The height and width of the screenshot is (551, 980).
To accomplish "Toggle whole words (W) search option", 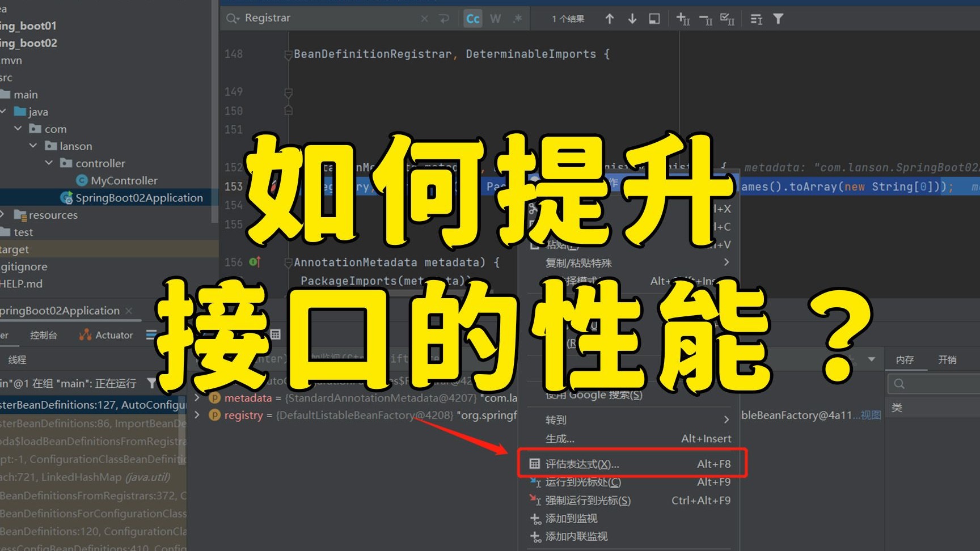I will pyautogui.click(x=495, y=18).
